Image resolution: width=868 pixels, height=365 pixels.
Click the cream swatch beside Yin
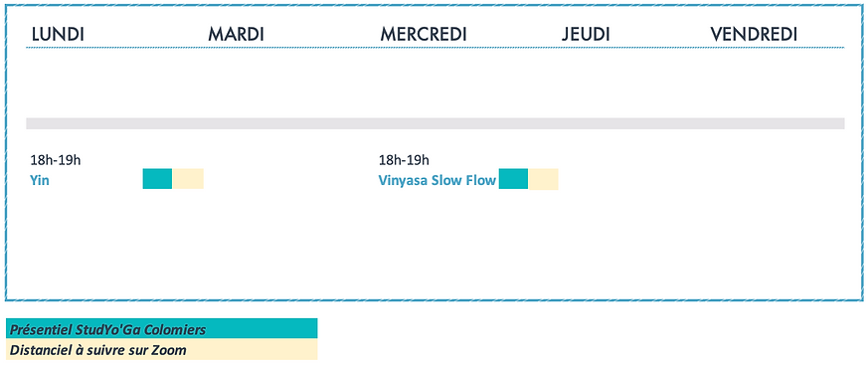[188, 179]
